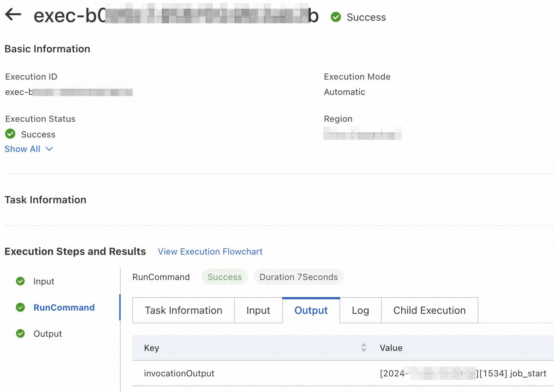Viewport: 554px width, 392px height.
Task: Click the Show All link
Action: pos(23,149)
